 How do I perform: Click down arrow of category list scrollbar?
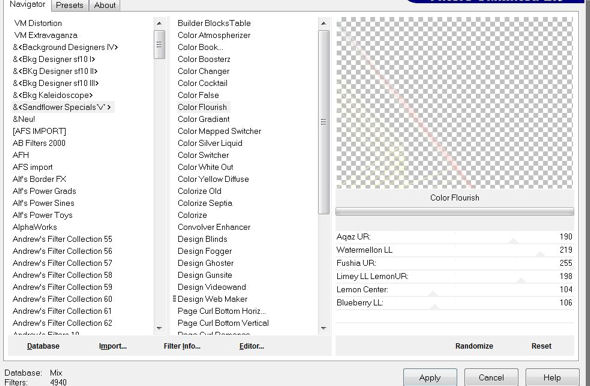pyautogui.click(x=159, y=328)
